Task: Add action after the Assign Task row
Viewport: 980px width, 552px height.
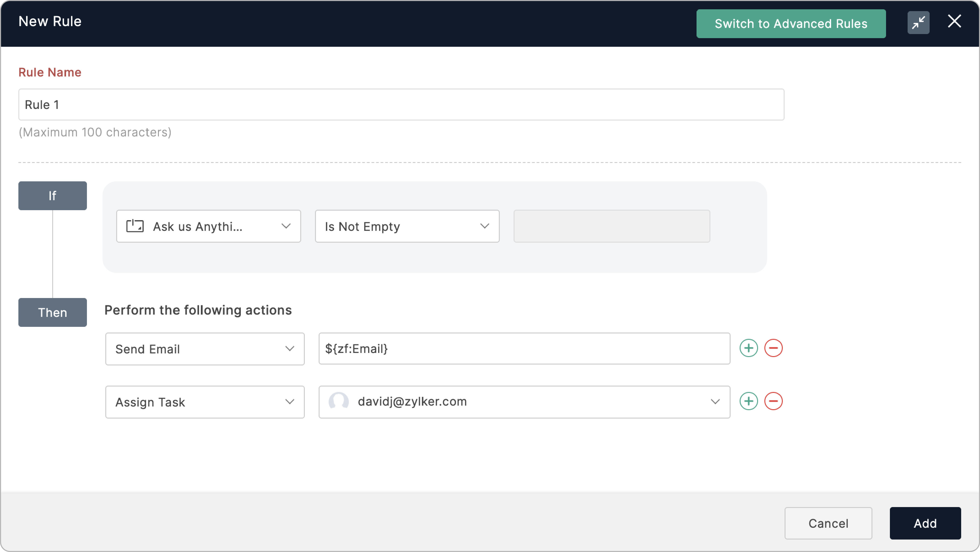Action: coord(748,401)
